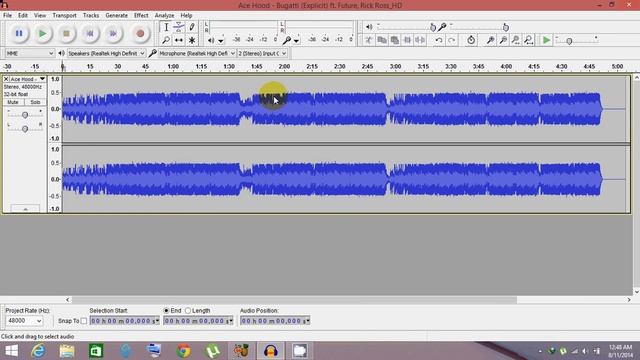
Task: Click Fit Project in window icon
Action: [x=529, y=40]
